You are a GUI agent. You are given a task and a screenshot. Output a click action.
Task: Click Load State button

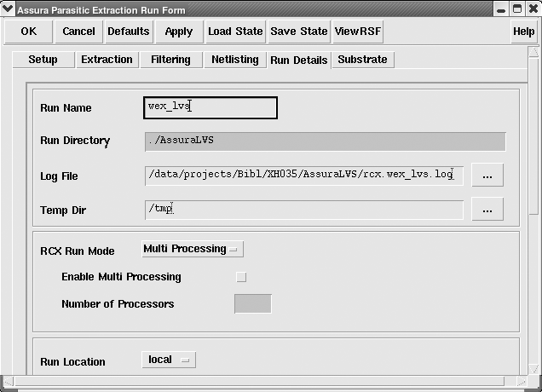pyautogui.click(x=235, y=32)
